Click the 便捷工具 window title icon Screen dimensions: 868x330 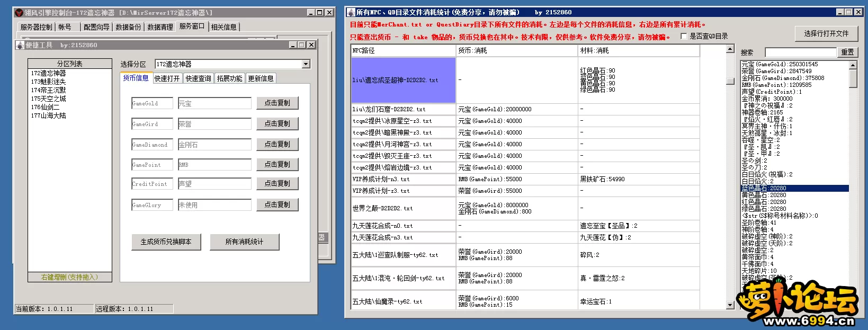[x=20, y=45]
